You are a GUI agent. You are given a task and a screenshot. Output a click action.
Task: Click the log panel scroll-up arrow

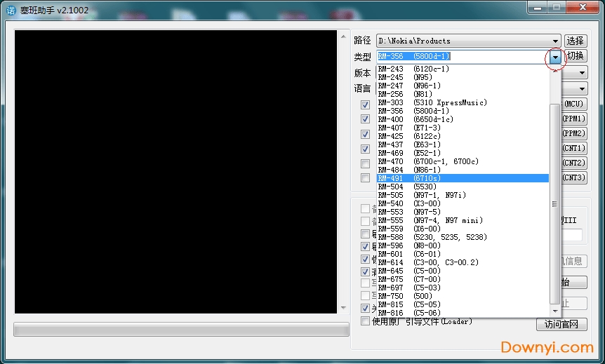343,35
